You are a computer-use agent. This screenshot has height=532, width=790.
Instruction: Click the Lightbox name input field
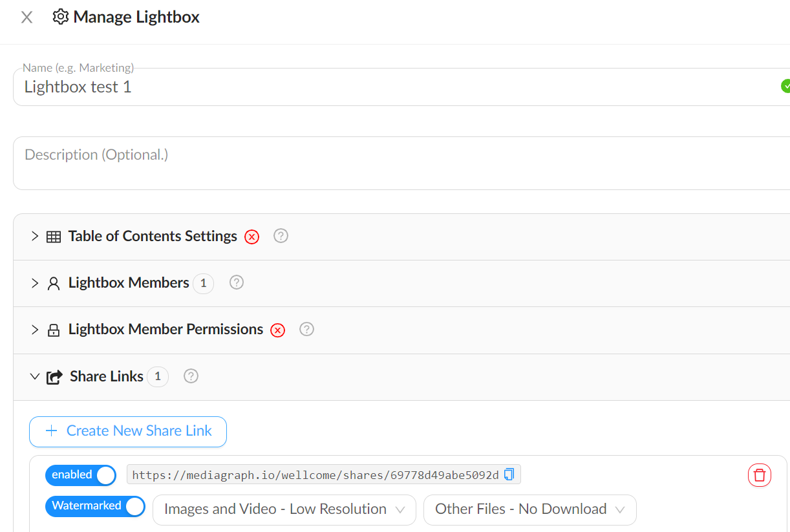[388, 87]
